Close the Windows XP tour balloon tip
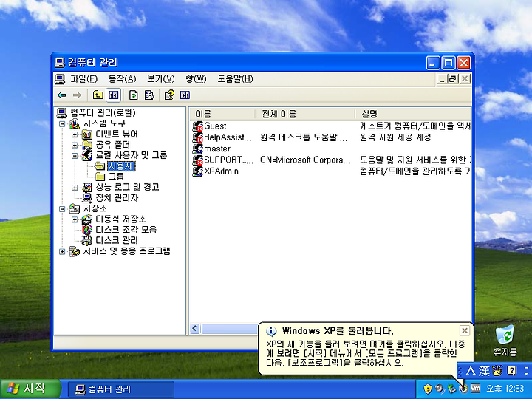 465,330
